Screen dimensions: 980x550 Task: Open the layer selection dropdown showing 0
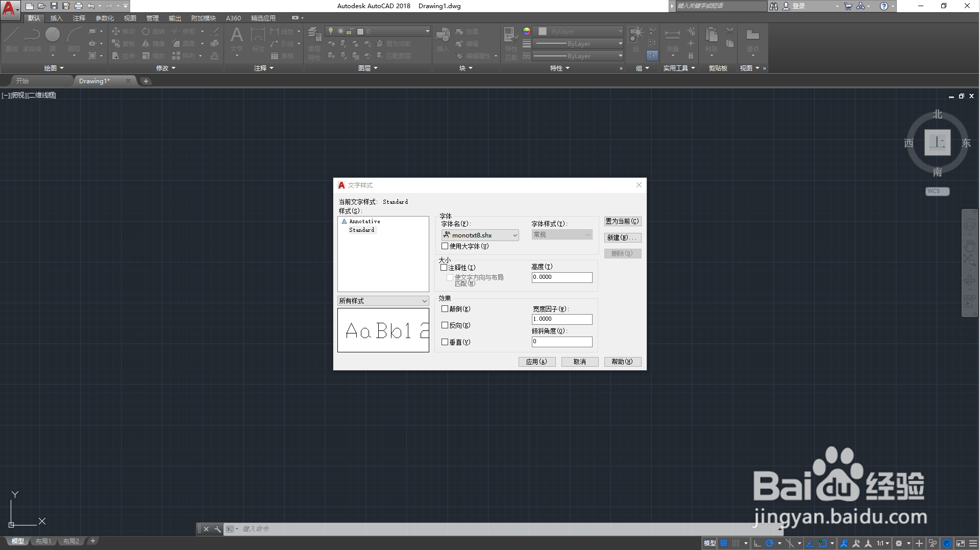[x=378, y=32]
